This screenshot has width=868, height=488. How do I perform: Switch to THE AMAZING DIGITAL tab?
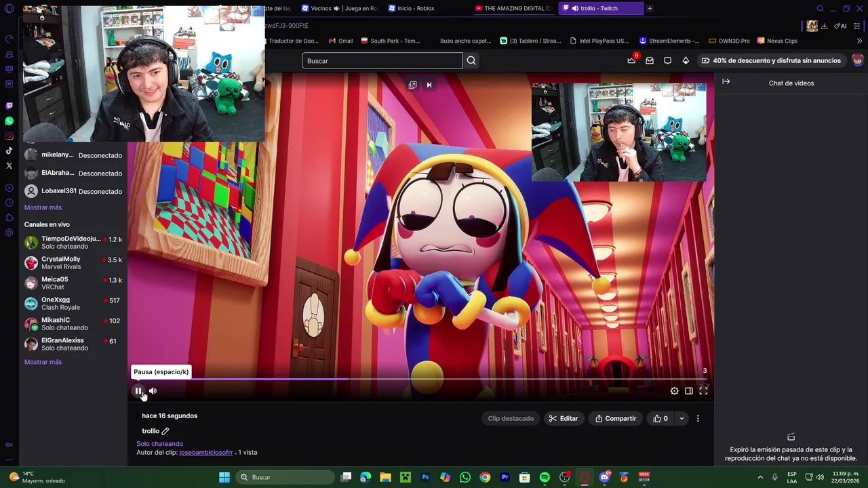(x=513, y=8)
